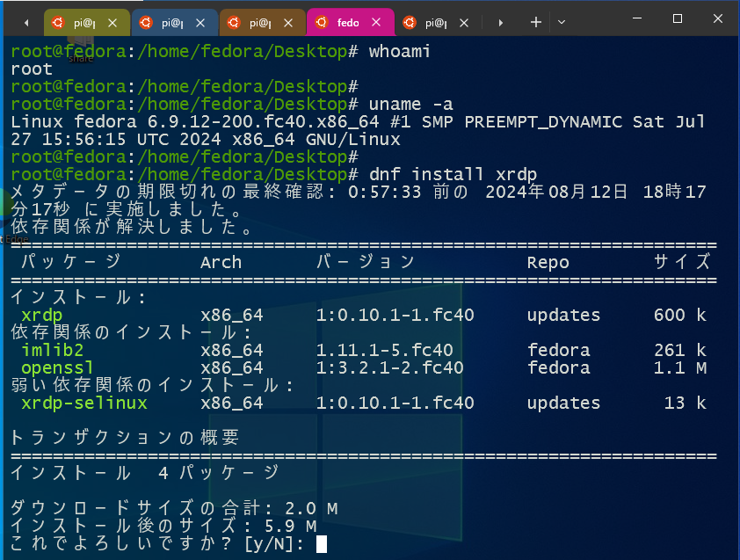This screenshot has height=560, width=740.
Task: Click the openssl package name
Action: 56,367
